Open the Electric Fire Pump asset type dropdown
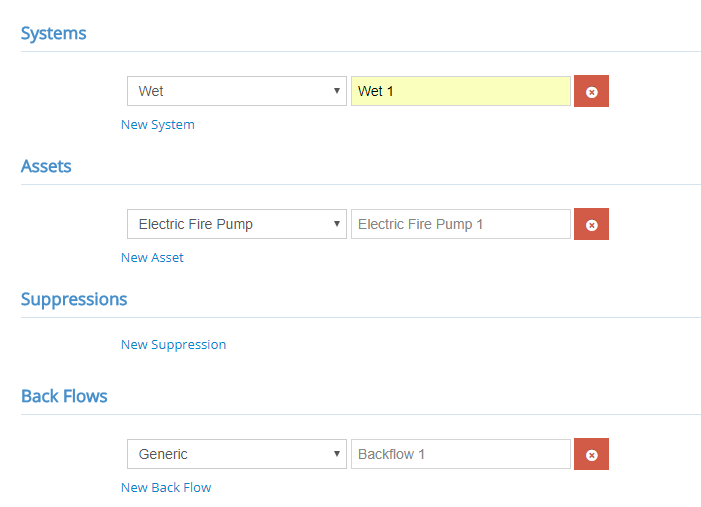The height and width of the screenshot is (507, 701). pyautogui.click(x=237, y=224)
